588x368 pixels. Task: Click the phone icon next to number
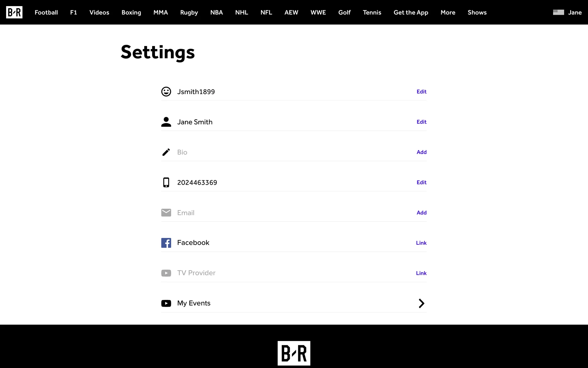pos(166,182)
